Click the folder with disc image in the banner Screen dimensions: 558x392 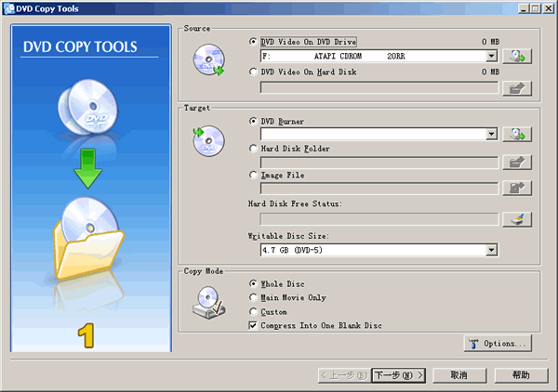[88, 238]
